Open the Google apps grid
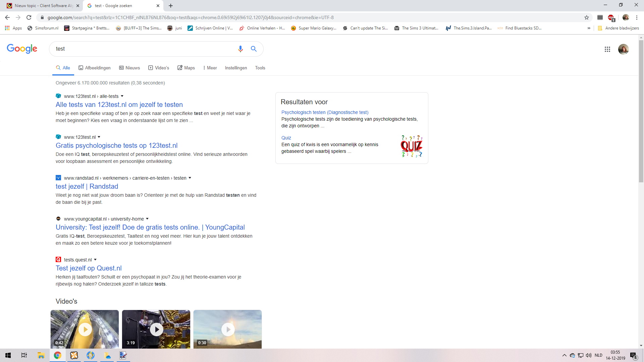The image size is (644, 362). tap(607, 49)
